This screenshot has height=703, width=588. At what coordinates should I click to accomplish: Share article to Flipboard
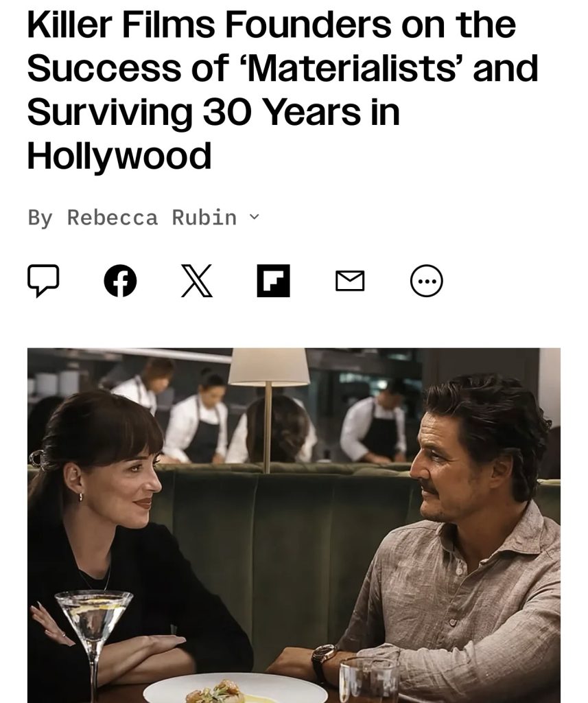tap(273, 281)
